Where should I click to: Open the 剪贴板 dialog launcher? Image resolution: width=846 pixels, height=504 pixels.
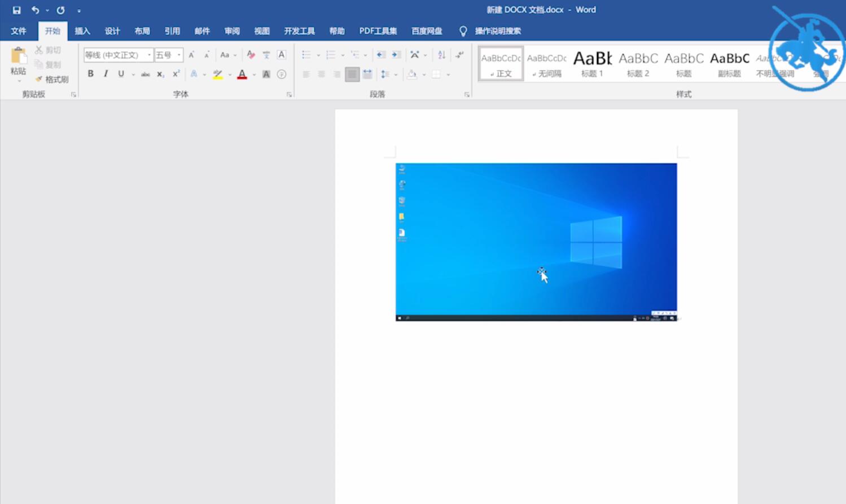coord(73,95)
